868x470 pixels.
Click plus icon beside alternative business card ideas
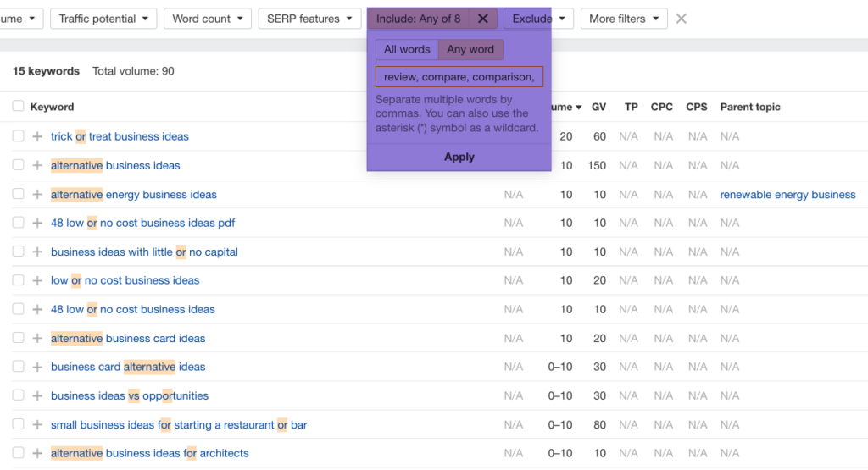[x=37, y=339]
